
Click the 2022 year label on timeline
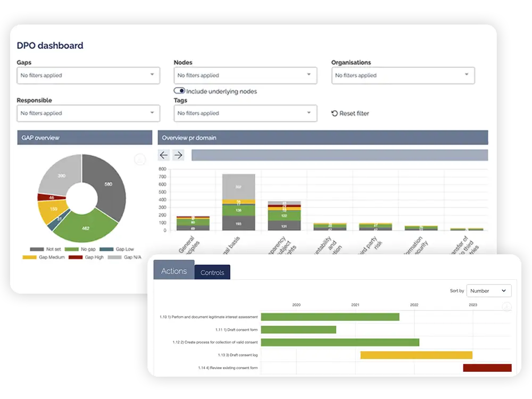click(414, 305)
